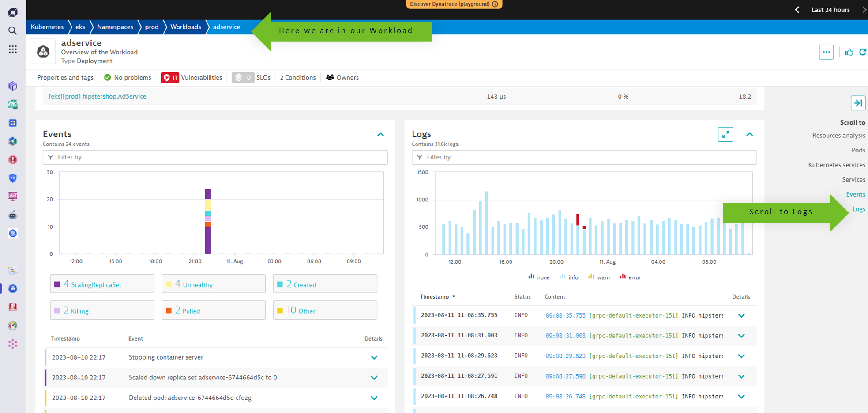Collapse the Events section chevron
This screenshot has height=413, width=868.
pyautogui.click(x=380, y=134)
